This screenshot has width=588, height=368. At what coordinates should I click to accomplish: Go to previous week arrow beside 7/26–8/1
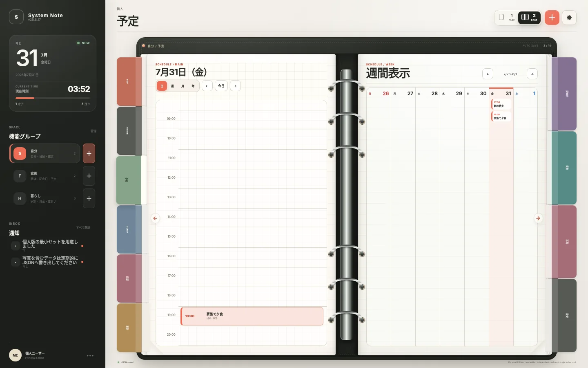(488, 74)
